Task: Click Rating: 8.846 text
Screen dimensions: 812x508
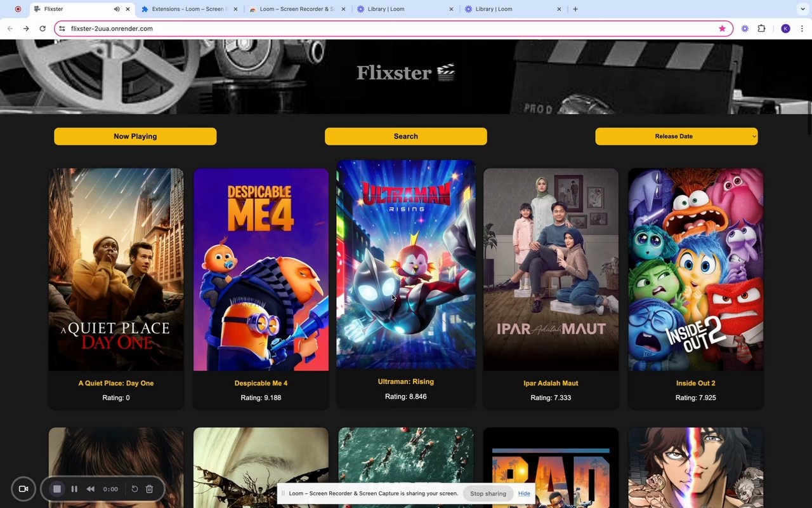Action: (x=406, y=396)
